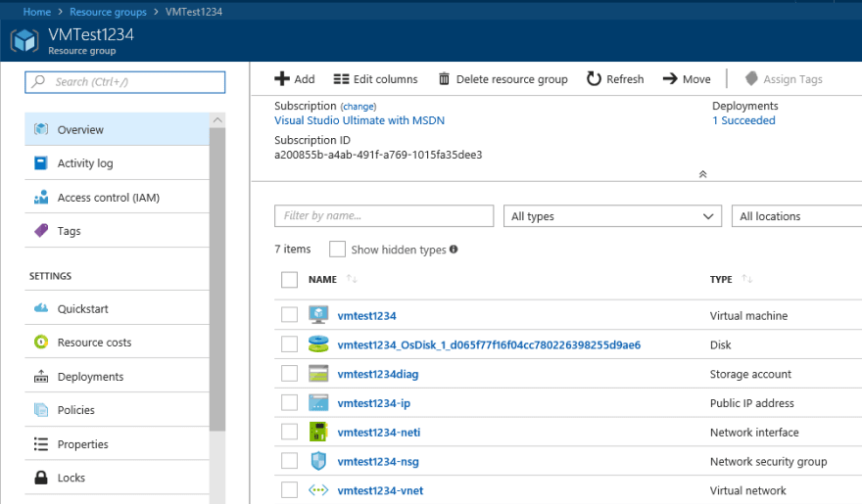
Task: Click the Assign Tags tag icon
Action: tap(751, 78)
